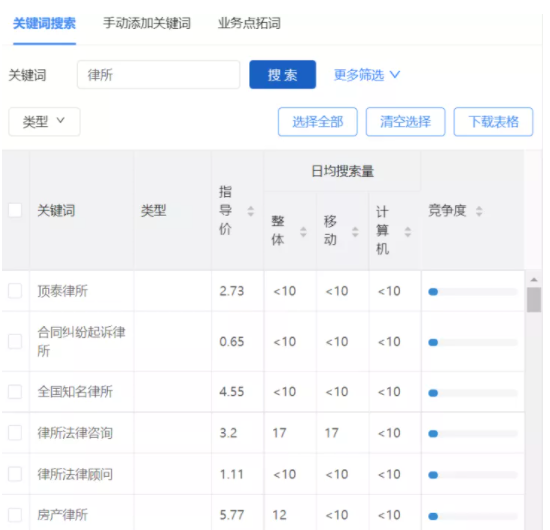This screenshot has width=550, height=530.
Task: Click 下载表格 button
Action: coord(494,122)
